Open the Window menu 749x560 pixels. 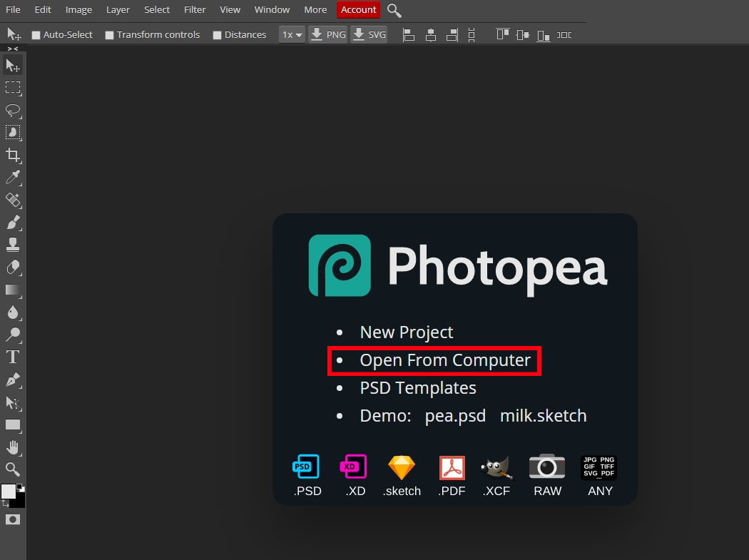coord(272,9)
